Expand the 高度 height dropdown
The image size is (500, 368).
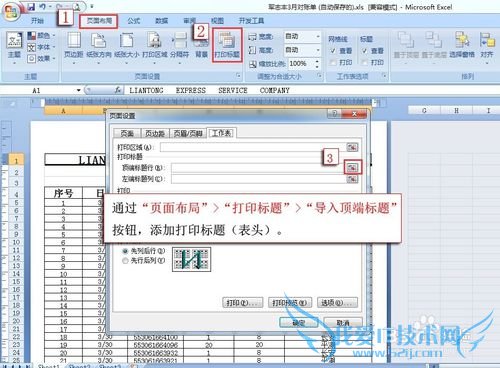coord(318,50)
